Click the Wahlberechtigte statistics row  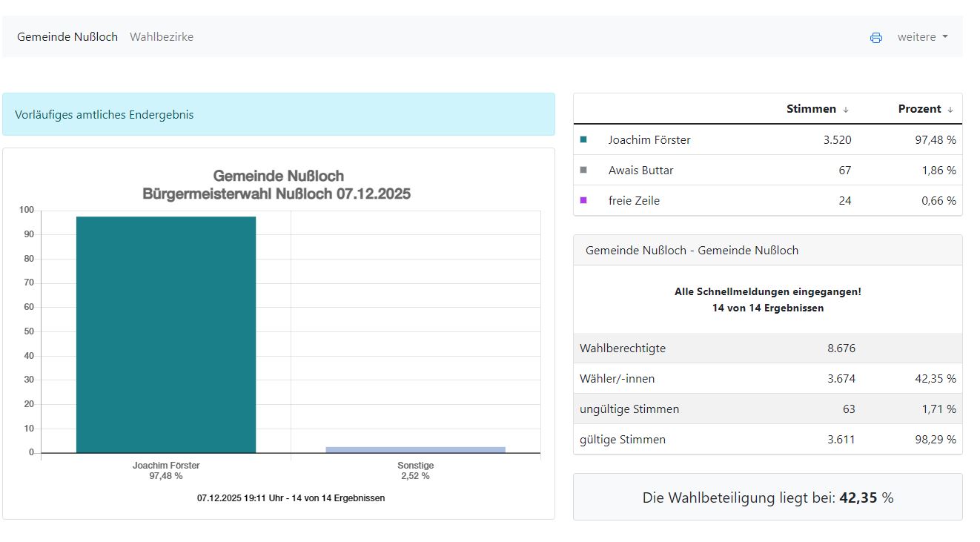pyautogui.click(x=767, y=348)
